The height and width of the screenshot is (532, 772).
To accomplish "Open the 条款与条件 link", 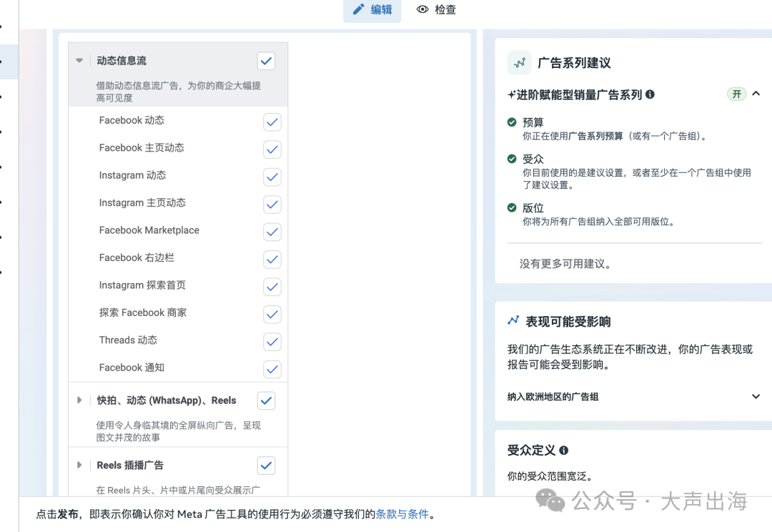I will 402,514.
